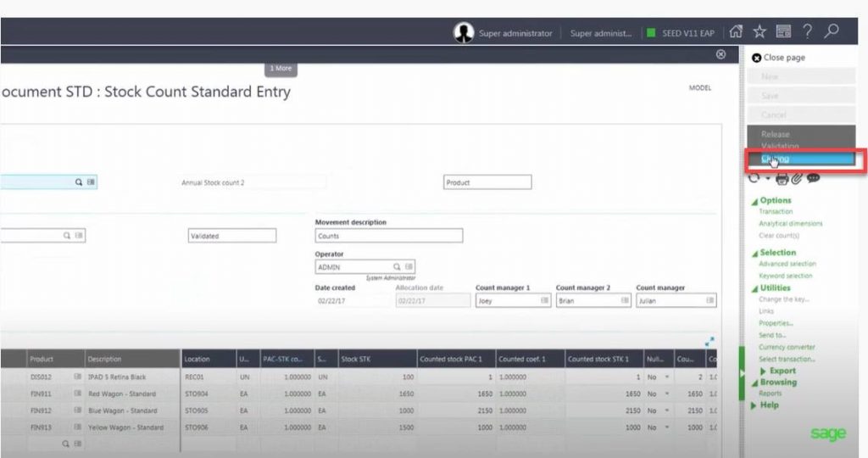Open the 1 More tab

coord(281,68)
